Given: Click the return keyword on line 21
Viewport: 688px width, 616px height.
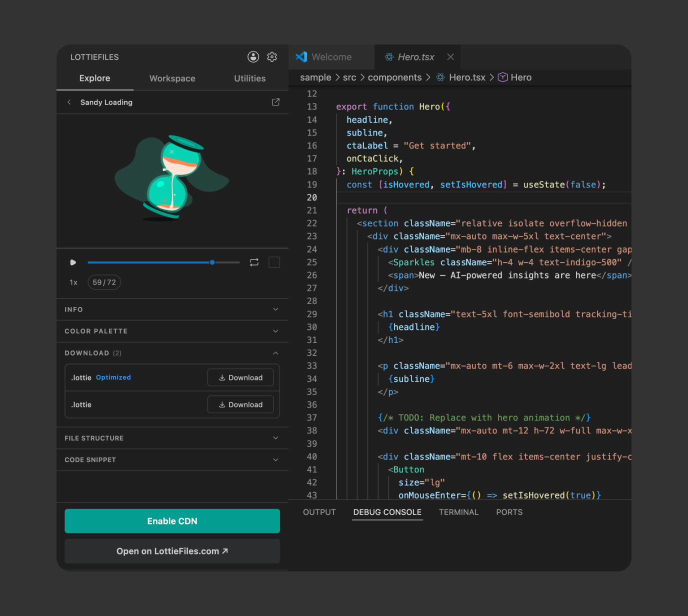Looking at the screenshot, I should (362, 210).
